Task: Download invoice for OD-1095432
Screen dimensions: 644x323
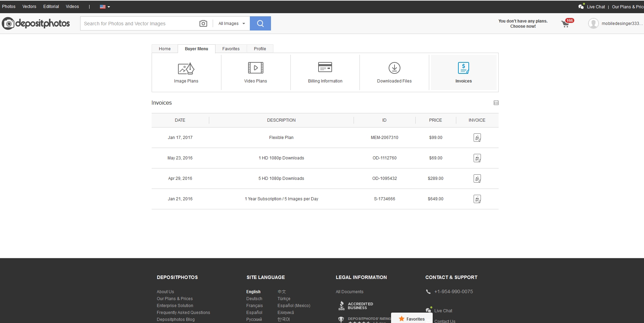Action: tap(477, 178)
